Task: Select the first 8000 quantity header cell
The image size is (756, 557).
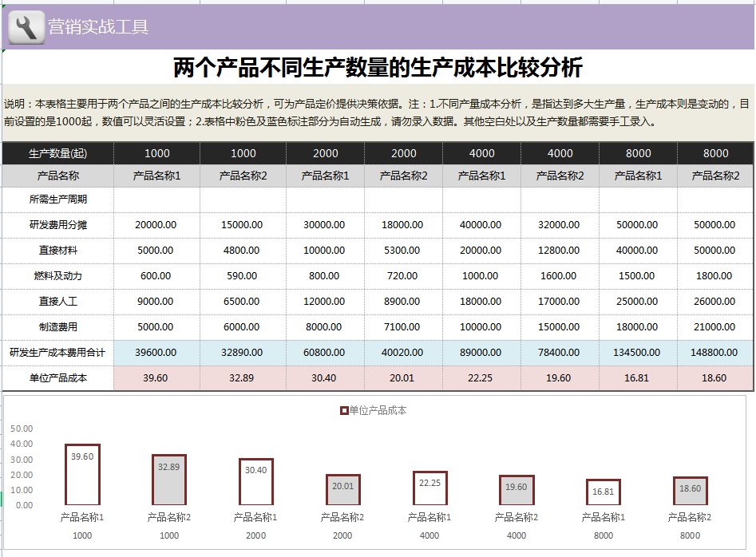Action: click(x=638, y=154)
